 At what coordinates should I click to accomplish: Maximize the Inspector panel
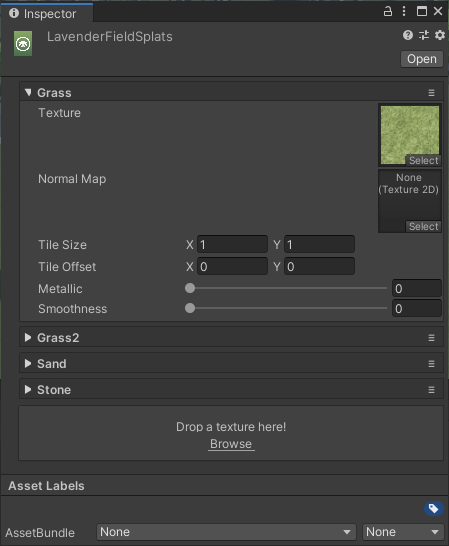(422, 11)
